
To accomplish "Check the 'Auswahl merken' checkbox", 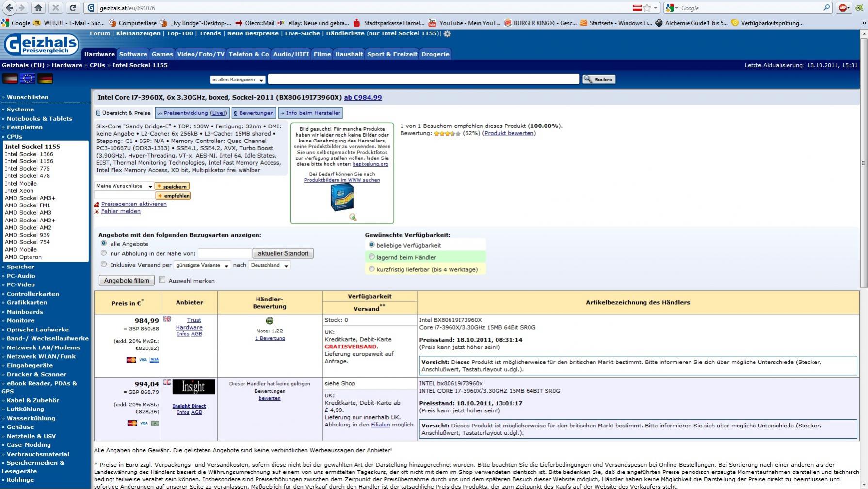I will pyautogui.click(x=162, y=280).
